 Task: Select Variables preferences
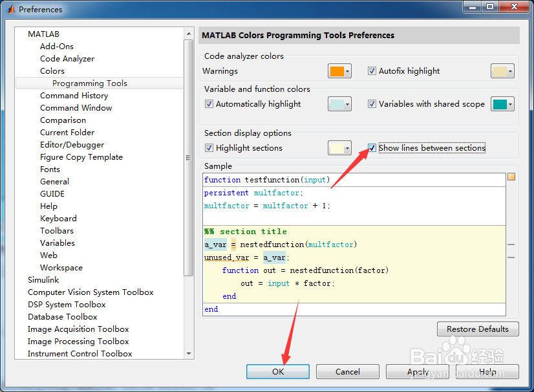[x=57, y=243]
